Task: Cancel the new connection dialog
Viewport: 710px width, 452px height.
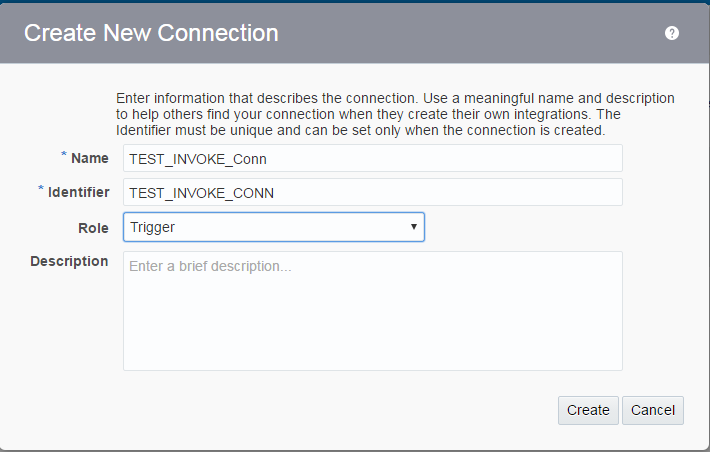Action: (653, 410)
